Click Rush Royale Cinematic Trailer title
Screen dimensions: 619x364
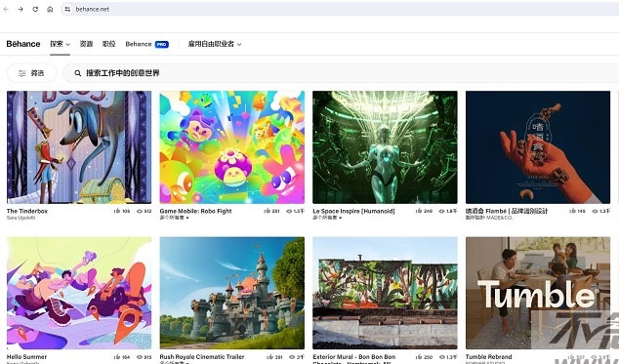[202, 357]
